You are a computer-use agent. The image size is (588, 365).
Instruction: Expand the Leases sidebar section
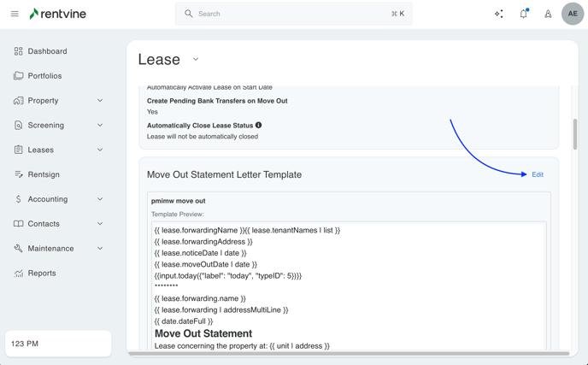coord(100,150)
